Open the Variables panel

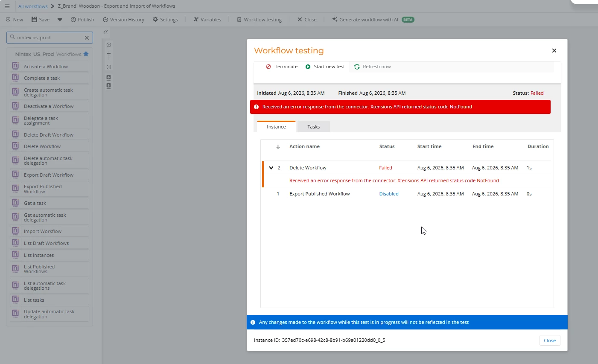pyautogui.click(x=207, y=20)
